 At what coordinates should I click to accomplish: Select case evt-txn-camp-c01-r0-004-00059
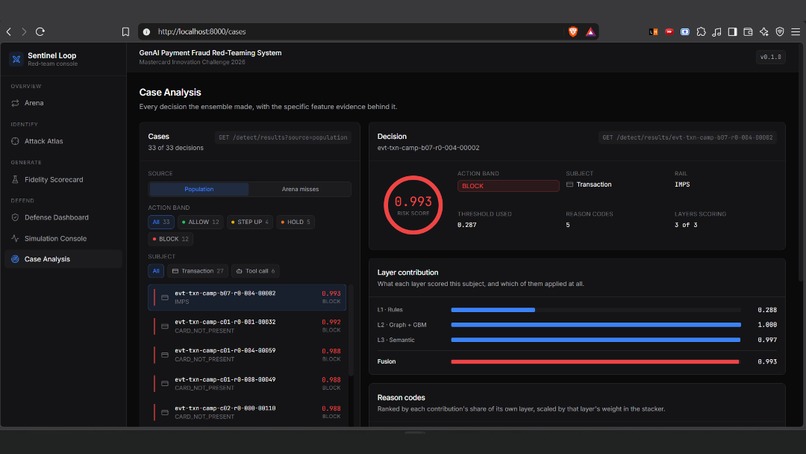point(247,355)
